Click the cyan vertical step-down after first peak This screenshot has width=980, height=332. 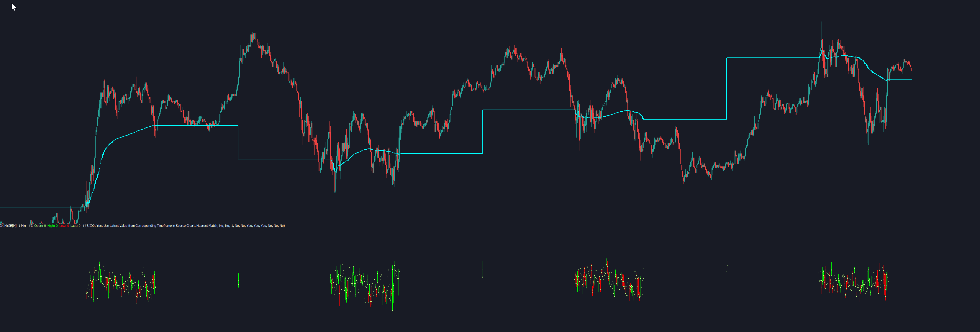tap(238, 143)
